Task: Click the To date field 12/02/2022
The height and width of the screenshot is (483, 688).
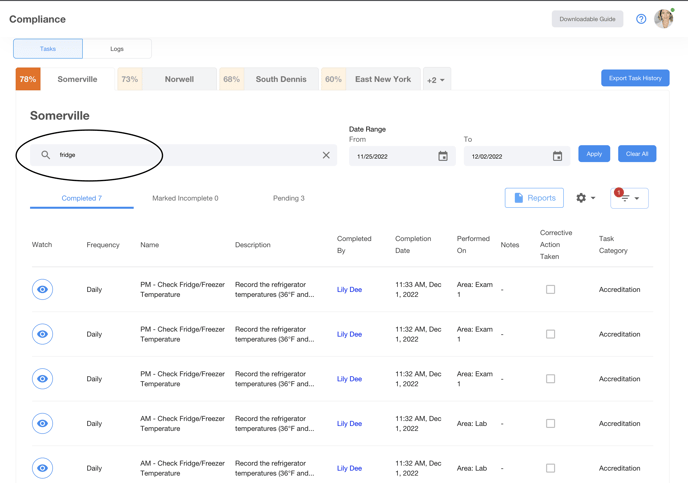Action: 517,156
